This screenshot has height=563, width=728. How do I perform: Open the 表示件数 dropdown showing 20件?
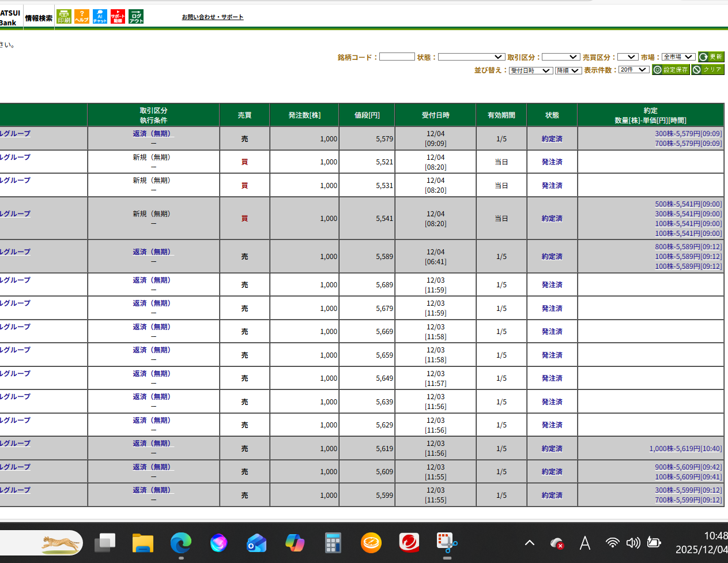click(x=633, y=69)
